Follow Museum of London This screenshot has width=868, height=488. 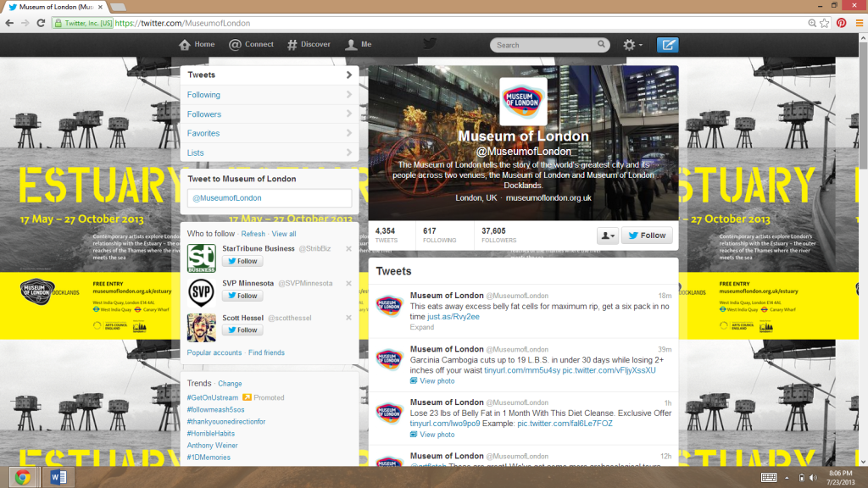[647, 236]
